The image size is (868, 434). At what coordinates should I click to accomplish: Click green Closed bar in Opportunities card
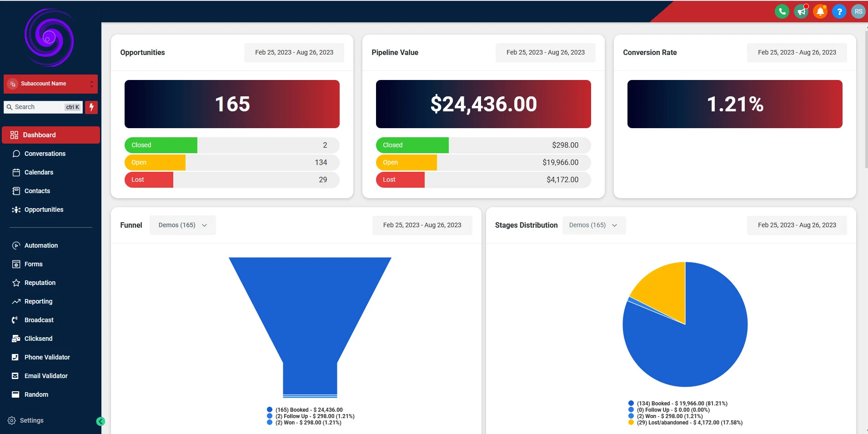(x=161, y=145)
